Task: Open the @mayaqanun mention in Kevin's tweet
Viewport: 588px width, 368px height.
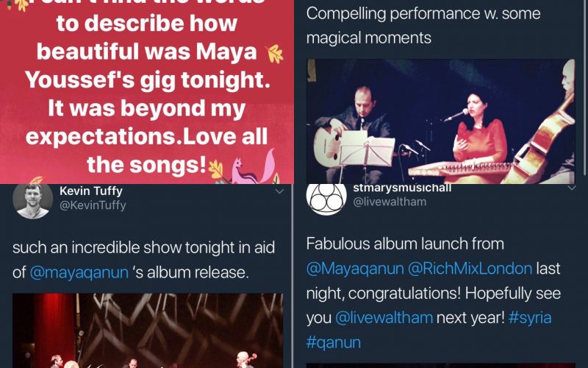Action: (x=79, y=272)
